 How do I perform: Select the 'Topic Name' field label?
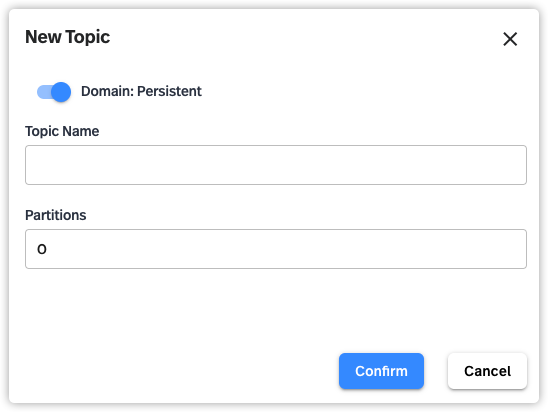tap(62, 131)
